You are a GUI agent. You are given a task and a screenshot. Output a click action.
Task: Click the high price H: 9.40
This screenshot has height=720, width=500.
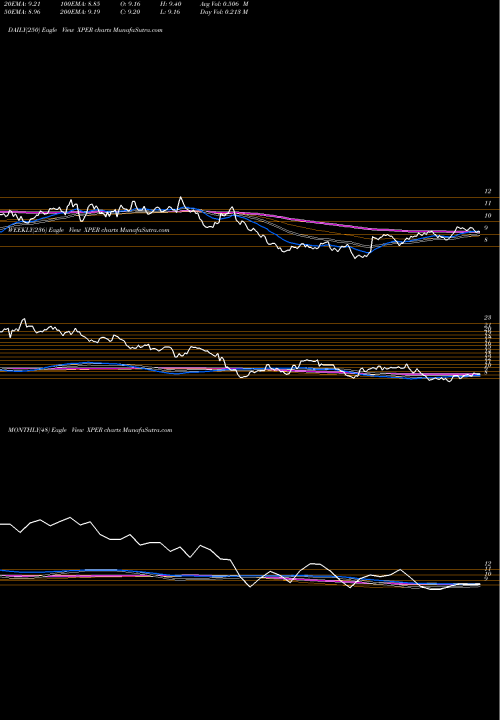tap(171, 4)
